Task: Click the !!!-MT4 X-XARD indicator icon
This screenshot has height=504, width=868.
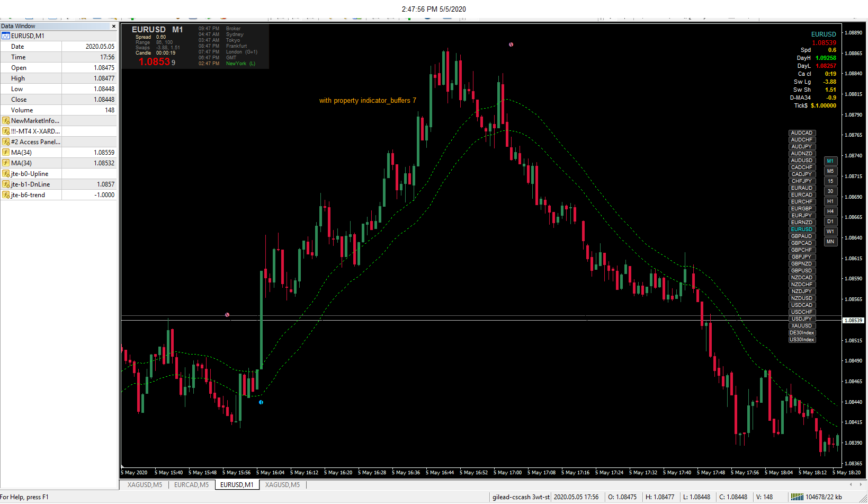Action: pyautogui.click(x=6, y=131)
